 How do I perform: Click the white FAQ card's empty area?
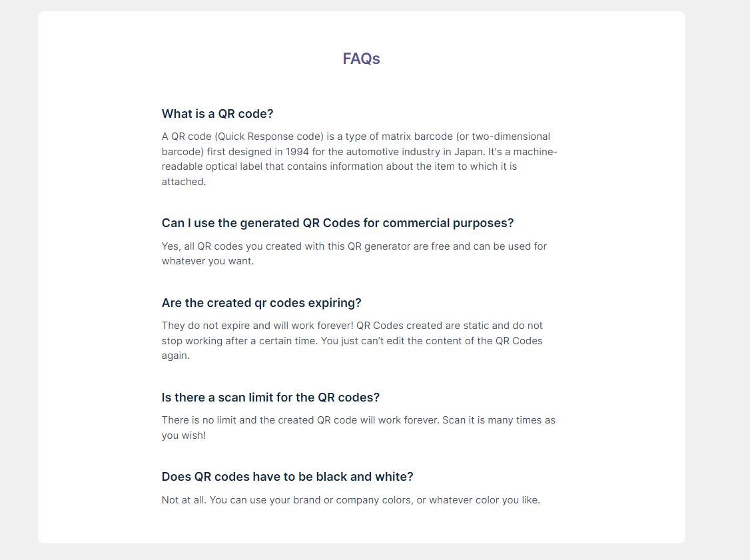tap(622, 287)
